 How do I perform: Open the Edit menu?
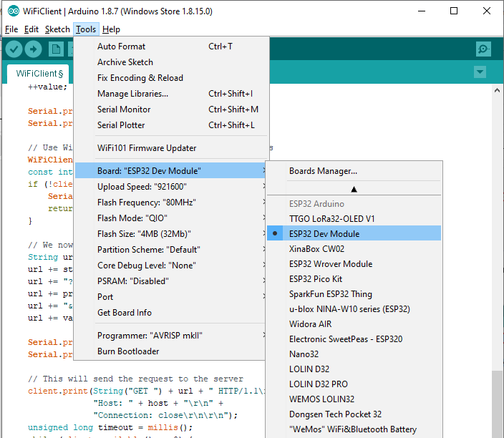[x=31, y=29]
